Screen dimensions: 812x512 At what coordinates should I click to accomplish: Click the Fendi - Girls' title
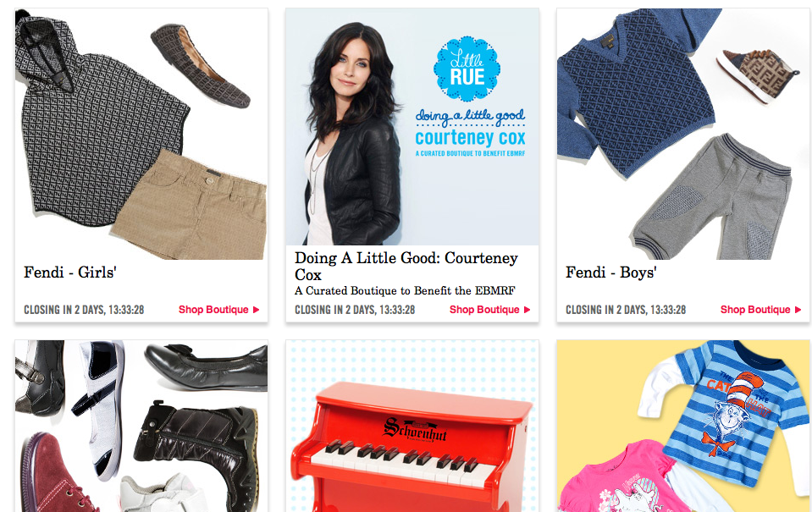coord(70,273)
